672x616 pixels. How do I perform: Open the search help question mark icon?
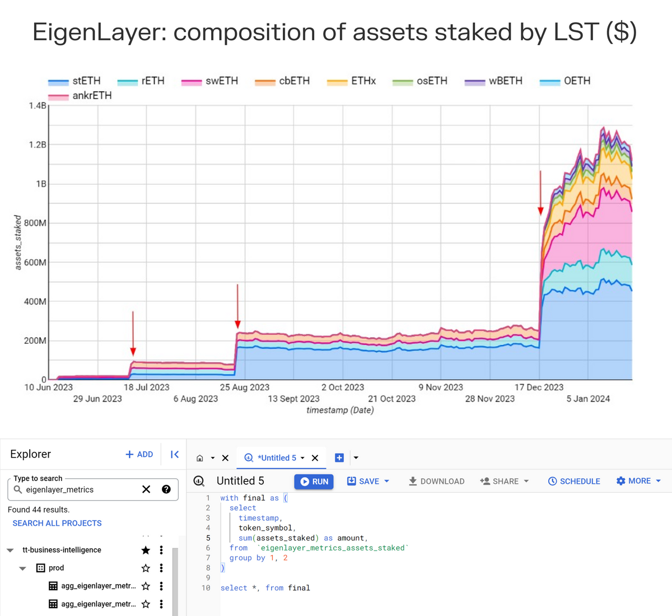166,489
